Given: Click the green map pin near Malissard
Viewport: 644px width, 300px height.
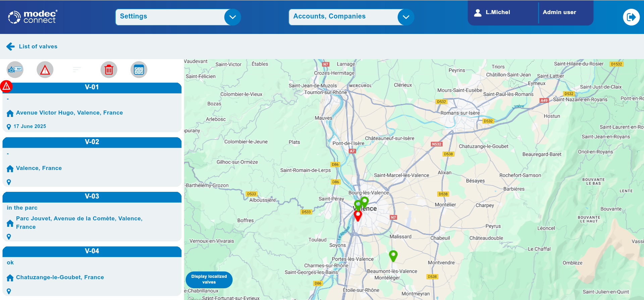Looking at the screenshot, I should coord(393,255).
